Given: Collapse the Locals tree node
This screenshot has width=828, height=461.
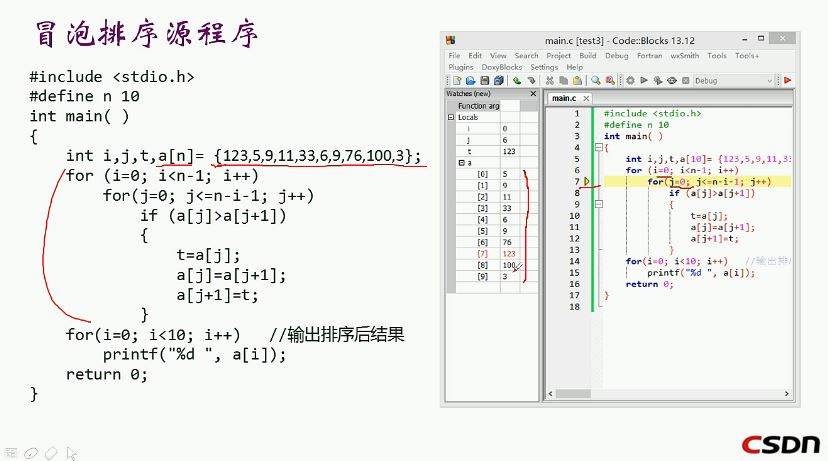Looking at the screenshot, I should click(451, 117).
